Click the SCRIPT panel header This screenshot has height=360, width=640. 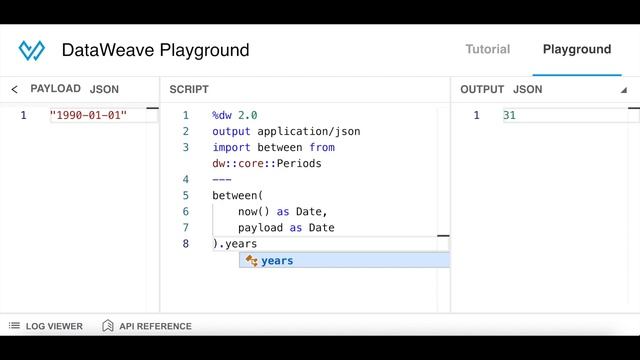point(189,89)
